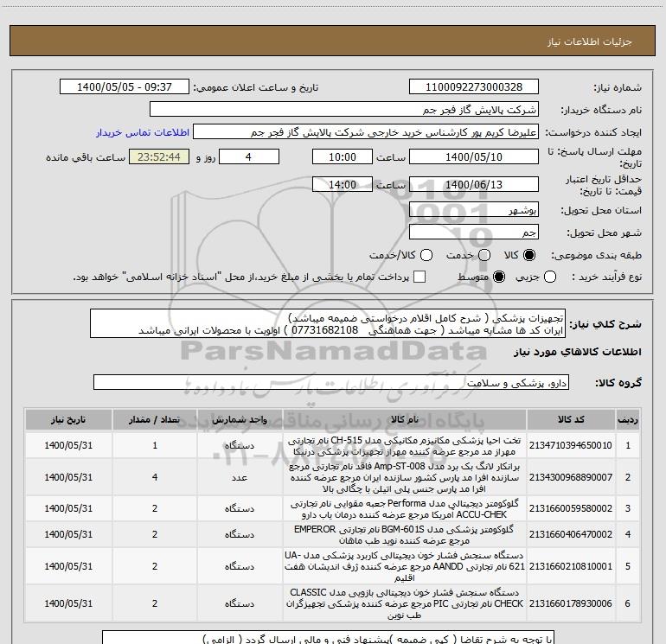Click the bottom note box با توجه به شرح تقاضا
Image resolution: width=666 pixels, height=644 pixels.
pos(328,638)
